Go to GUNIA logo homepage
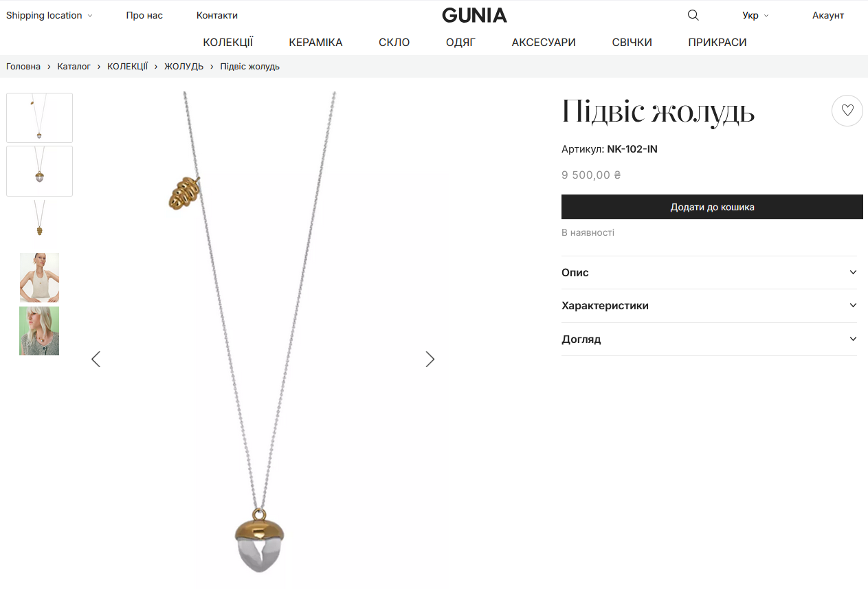 [474, 15]
